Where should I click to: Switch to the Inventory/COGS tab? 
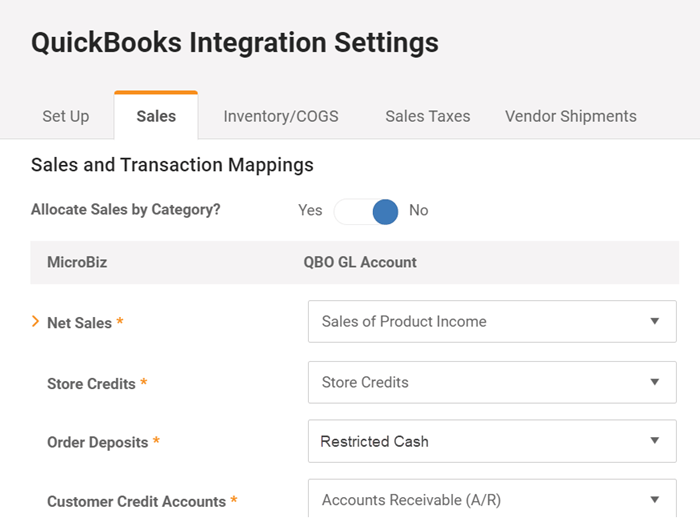pyautogui.click(x=281, y=116)
